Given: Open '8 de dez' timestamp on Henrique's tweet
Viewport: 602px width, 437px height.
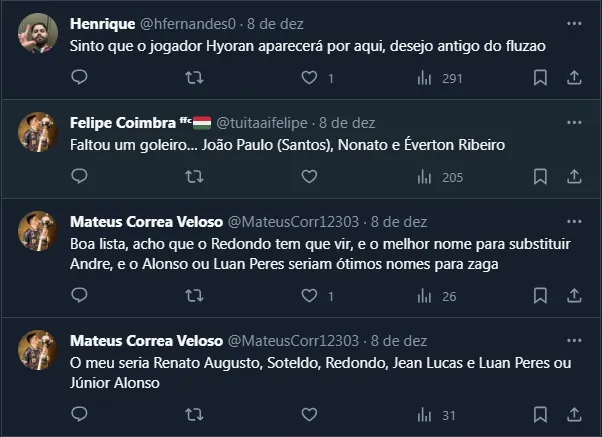Looking at the screenshot, I should pos(275,23).
